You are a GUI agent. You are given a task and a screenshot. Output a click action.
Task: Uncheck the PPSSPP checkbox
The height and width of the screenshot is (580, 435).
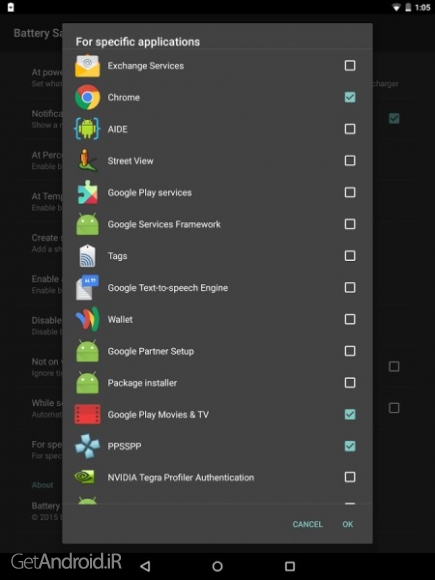coord(350,446)
